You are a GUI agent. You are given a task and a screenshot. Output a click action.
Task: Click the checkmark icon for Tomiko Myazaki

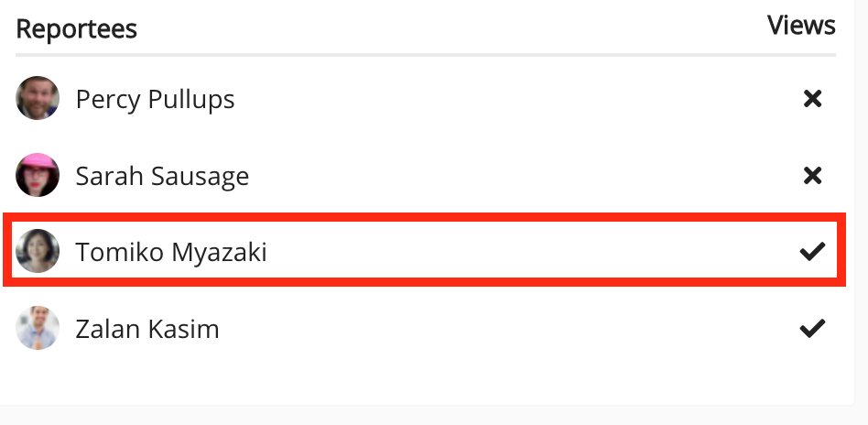(812, 252)
